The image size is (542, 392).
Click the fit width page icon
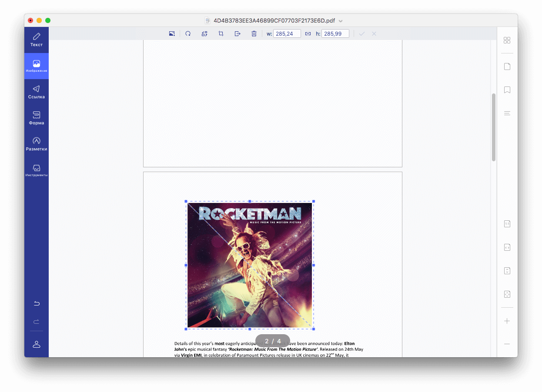click(x=507, y=247)
